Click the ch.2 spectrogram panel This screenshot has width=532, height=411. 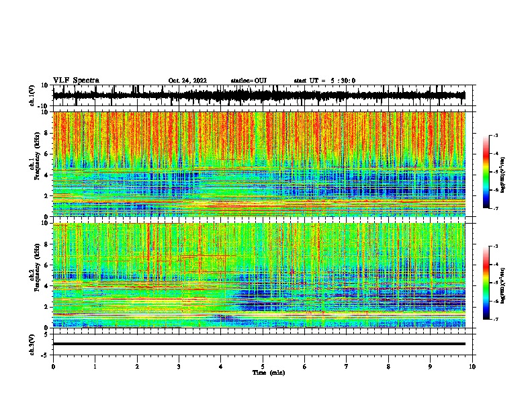[259, 275]
